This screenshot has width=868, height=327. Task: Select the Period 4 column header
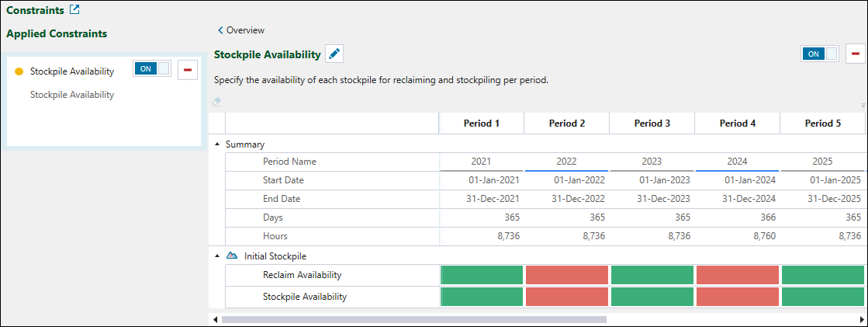[x=737, y=123]
